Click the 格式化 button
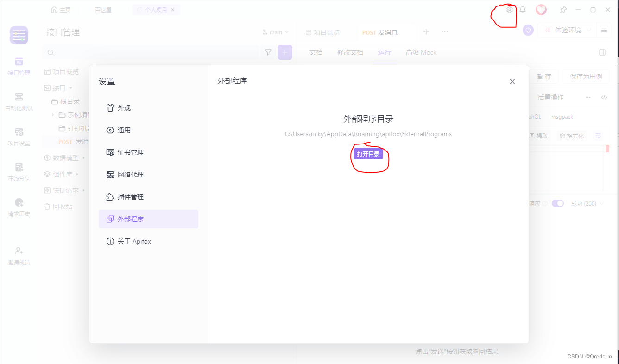The height and width of the screenshot is (364, 619). pyautogui.click(x=572, y=136)
